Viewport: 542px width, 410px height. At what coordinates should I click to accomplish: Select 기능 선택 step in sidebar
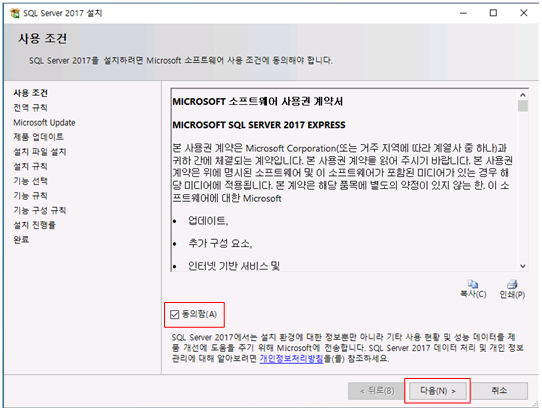coord(30,181)
